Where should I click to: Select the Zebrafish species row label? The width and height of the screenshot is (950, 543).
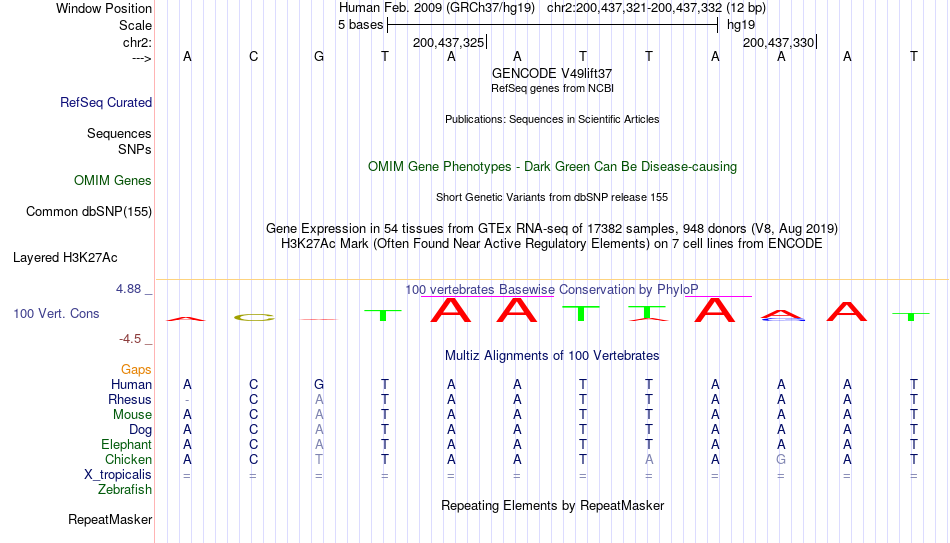tap(125, 489)
